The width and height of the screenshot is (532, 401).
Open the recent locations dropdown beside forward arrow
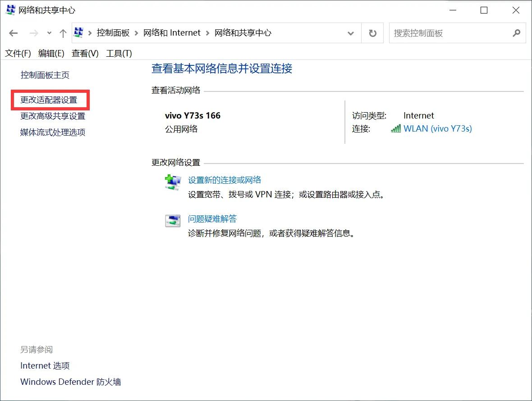[x=49, y=32]
